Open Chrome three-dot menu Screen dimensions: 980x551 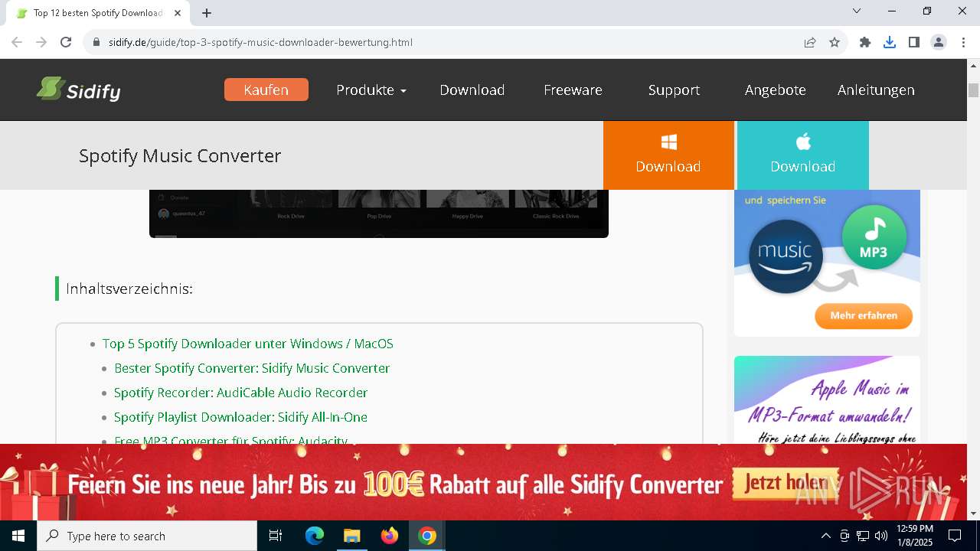click(963, 42)
